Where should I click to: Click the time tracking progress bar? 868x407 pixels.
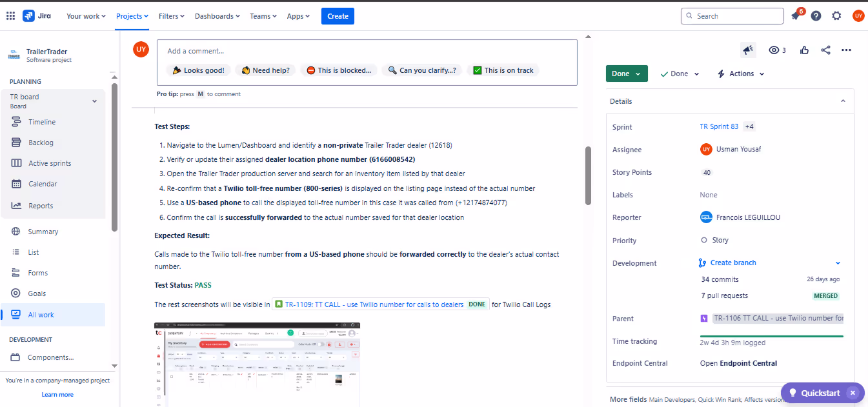coord(772,336)
